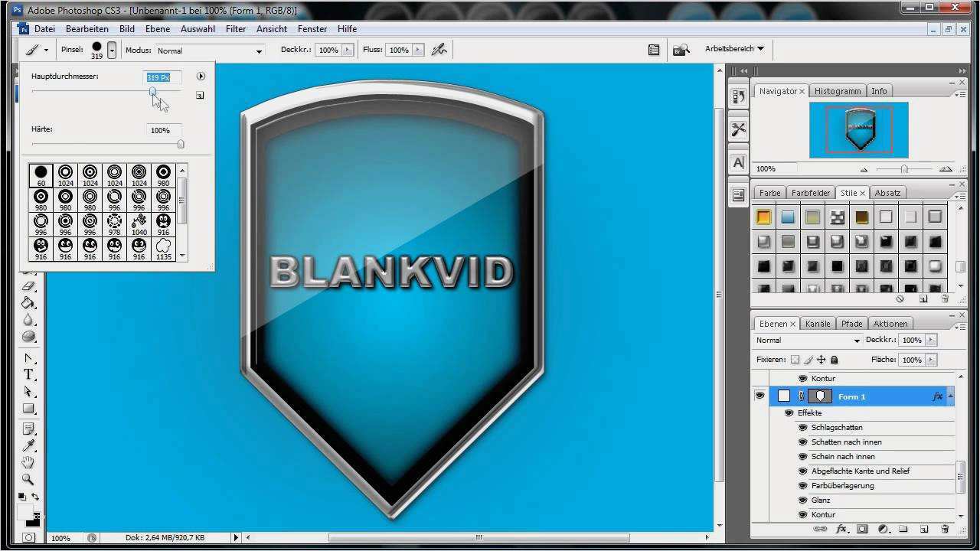This screenshot has height=551, width=980.
Task: Select the Zoom magnifier tool
Action: point(28,480)
